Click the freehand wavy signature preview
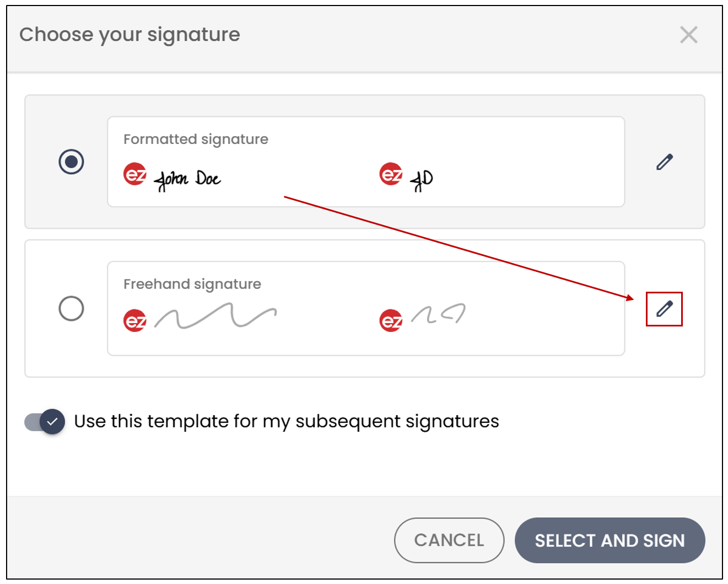 215,315
